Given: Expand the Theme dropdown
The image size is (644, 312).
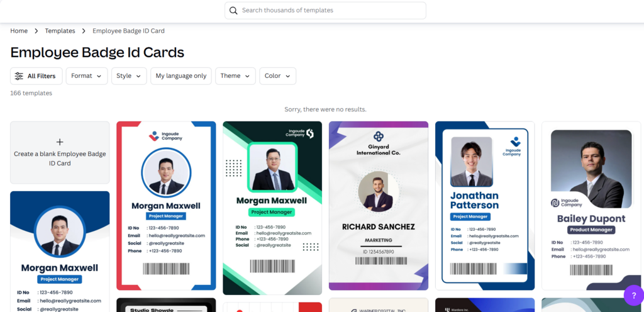Looking at the screenshot, I should click(x=235, y=76).
